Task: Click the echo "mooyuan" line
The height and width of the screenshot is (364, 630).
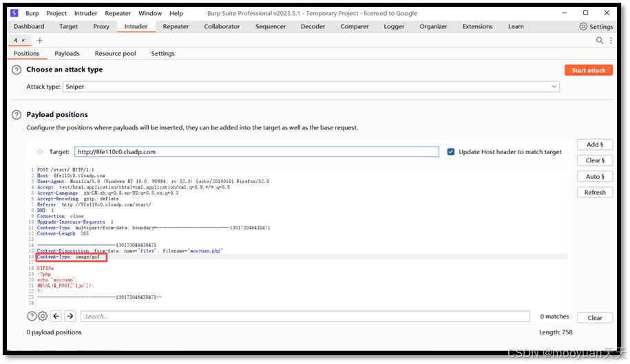Action: click(57, 280)
